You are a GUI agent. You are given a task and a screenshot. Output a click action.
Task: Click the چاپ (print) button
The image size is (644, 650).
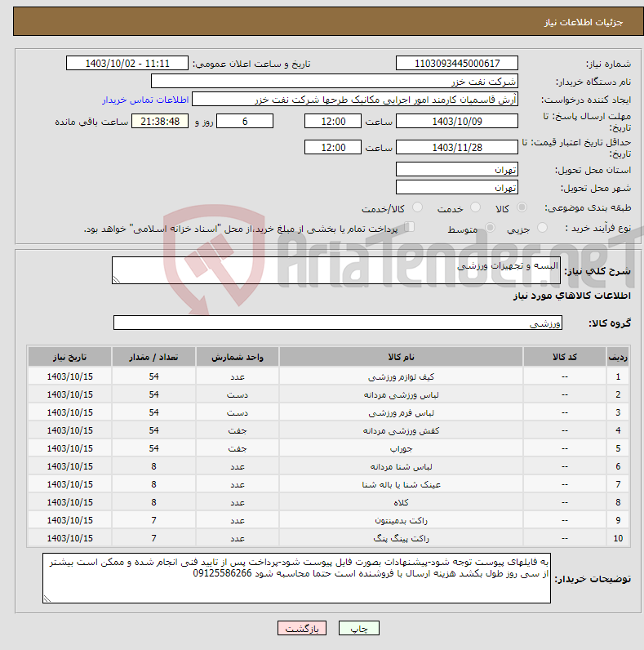click(358, 629)
